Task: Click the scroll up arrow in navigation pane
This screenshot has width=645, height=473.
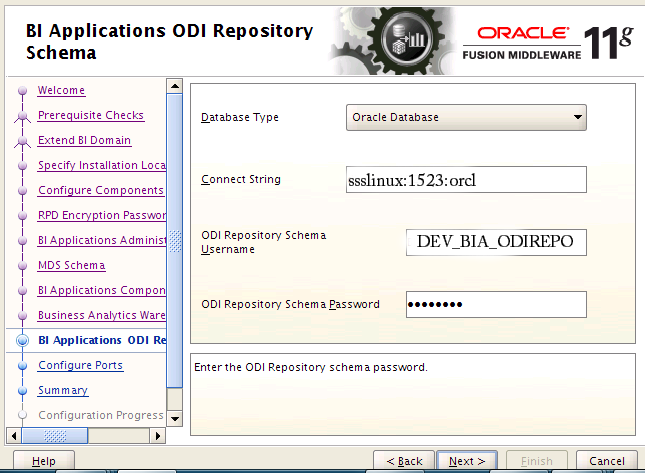Action: click(x=175, y=86)
